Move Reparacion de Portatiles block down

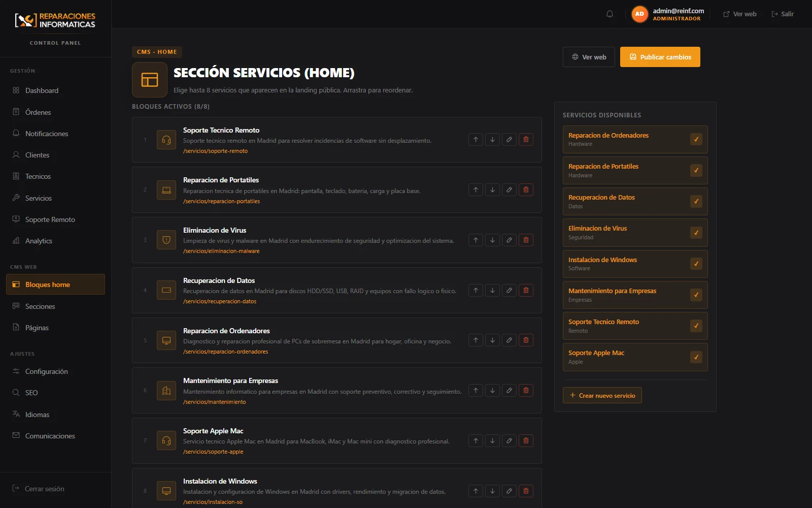click(492, 190)
